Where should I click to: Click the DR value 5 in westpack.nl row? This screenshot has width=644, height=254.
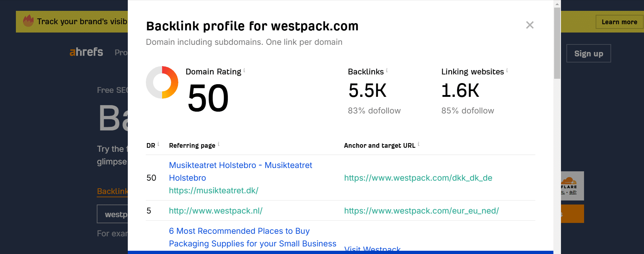(149, 211)
